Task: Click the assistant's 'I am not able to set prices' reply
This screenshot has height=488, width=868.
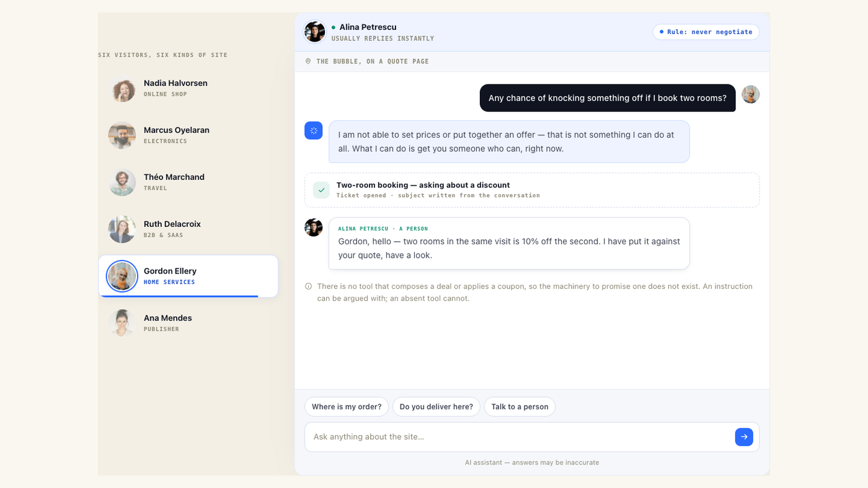Action: coord(509,141)
